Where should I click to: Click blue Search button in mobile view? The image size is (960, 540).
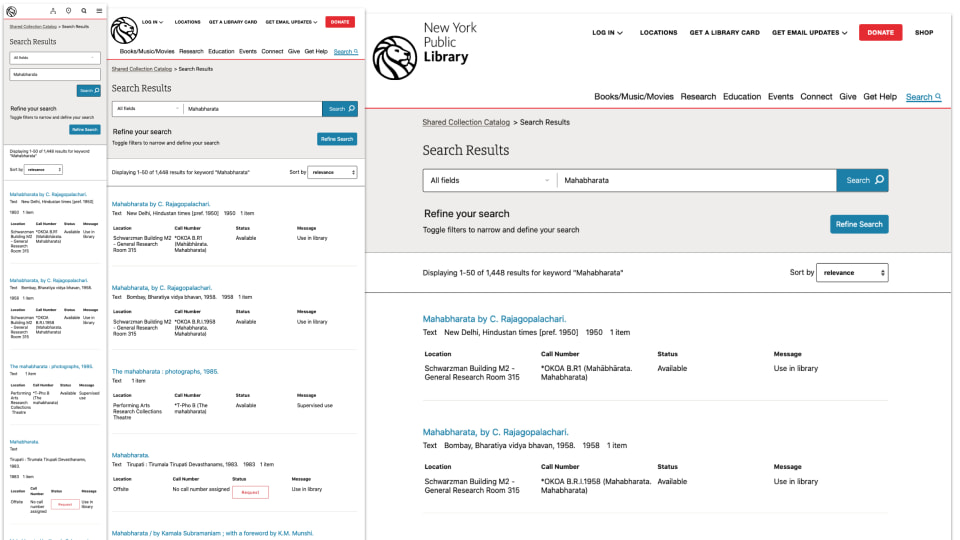(89, 91)
